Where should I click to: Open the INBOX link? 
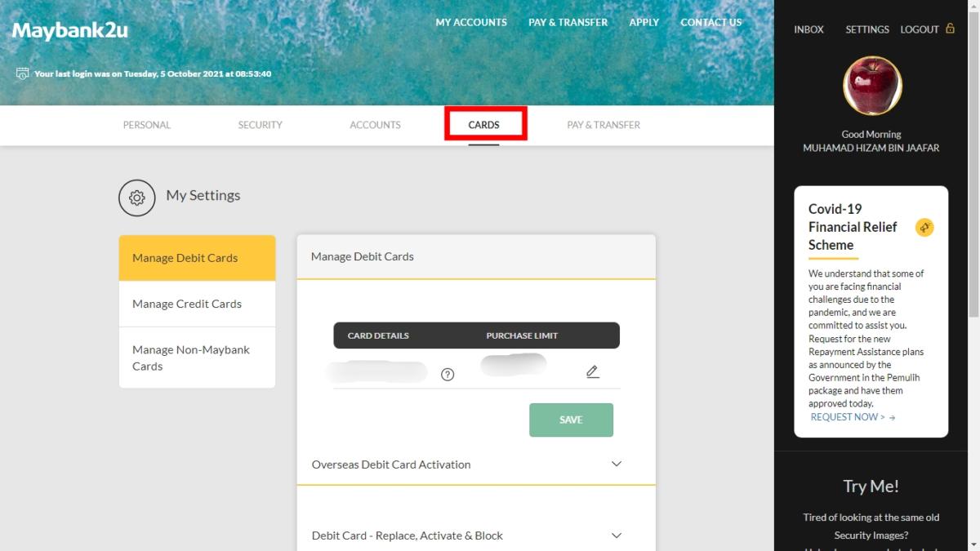808,29
